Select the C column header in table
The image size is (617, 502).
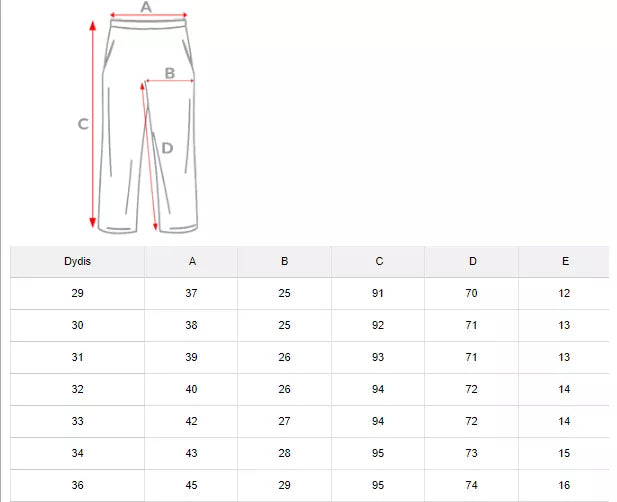click(x=379, y=262)
